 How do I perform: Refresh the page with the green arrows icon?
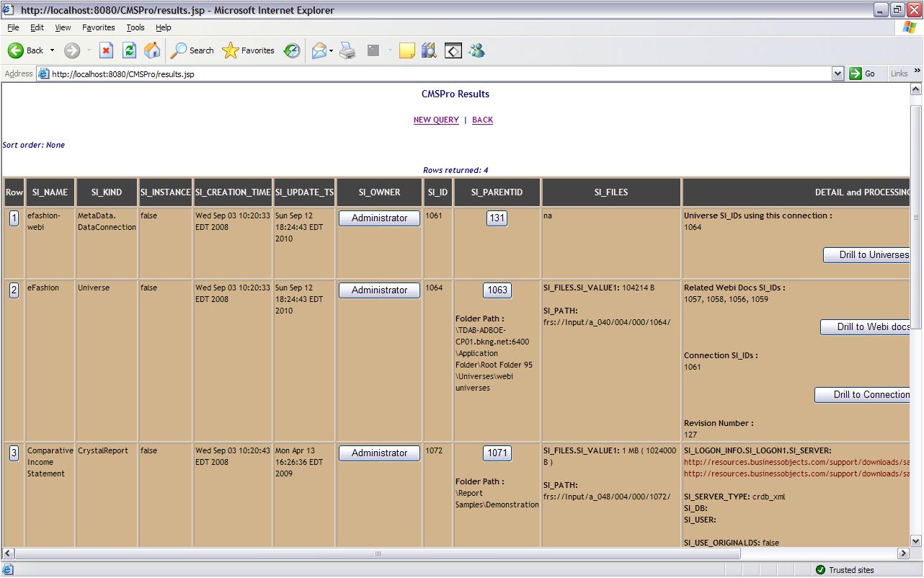click(129, 50)
